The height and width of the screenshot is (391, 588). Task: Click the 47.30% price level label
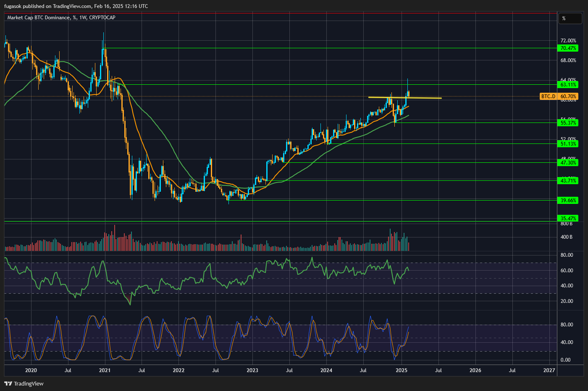coord(568,163)
